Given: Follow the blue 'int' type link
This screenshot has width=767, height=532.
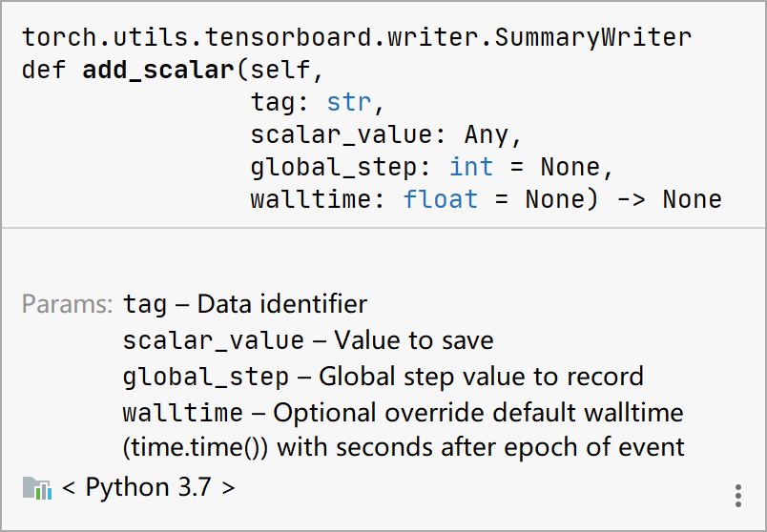Looking at the screenshot, I should [x=471, y=167].
